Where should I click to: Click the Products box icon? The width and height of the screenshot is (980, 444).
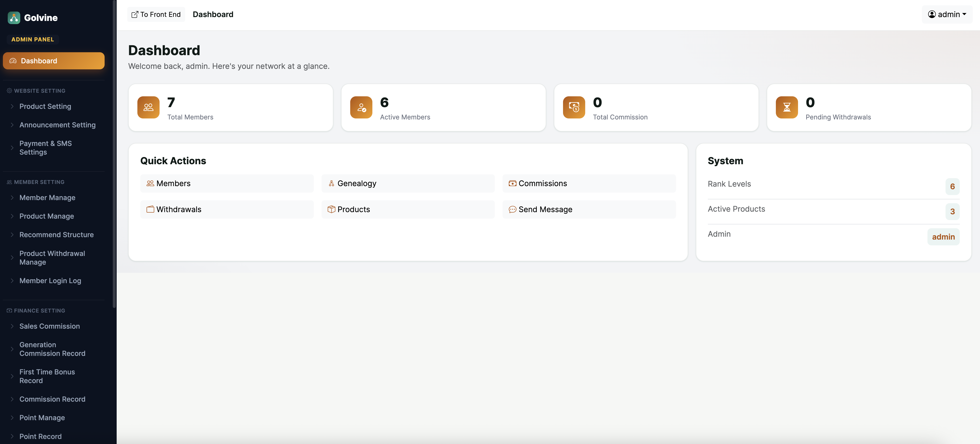coord(331,209)
